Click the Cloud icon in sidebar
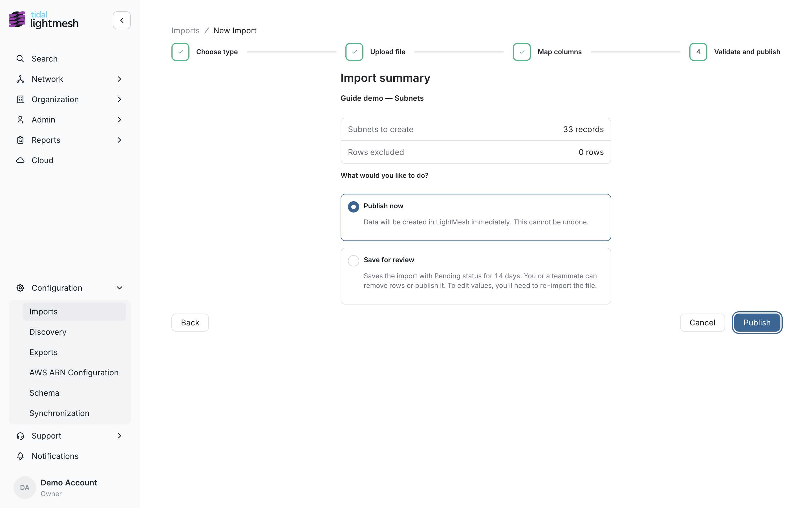 pos(20,160)
